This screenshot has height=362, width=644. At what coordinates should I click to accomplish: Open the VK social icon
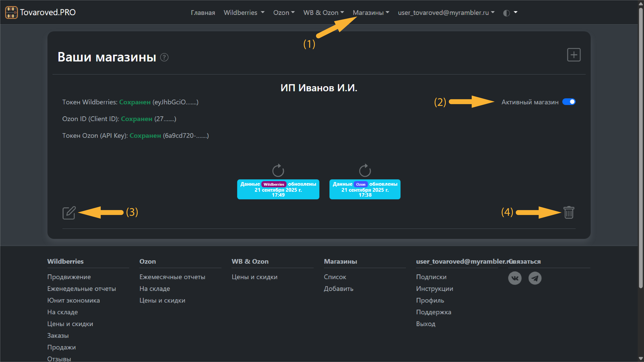click(515, 278)
